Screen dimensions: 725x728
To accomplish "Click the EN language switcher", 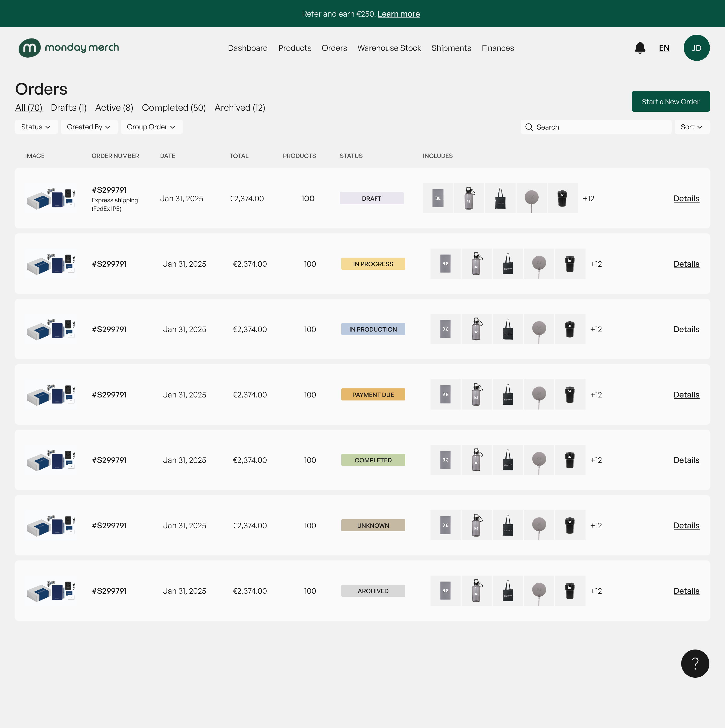I will tap(664, 48).
